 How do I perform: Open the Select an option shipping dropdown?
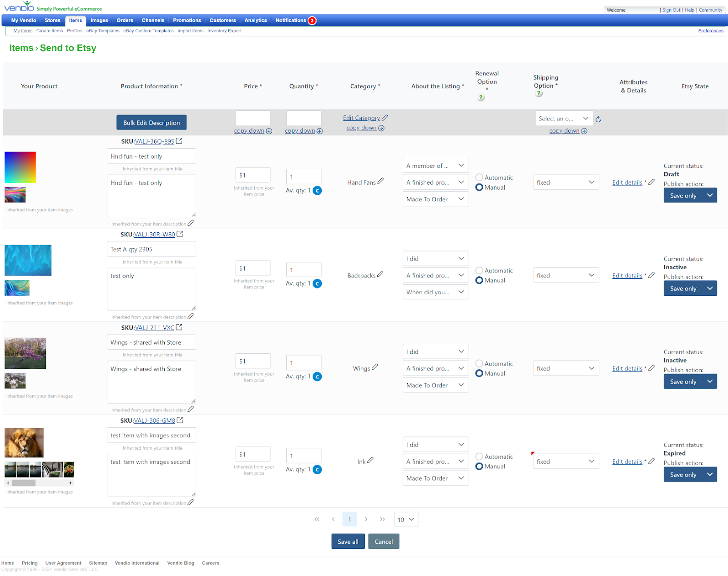(564, 118)
